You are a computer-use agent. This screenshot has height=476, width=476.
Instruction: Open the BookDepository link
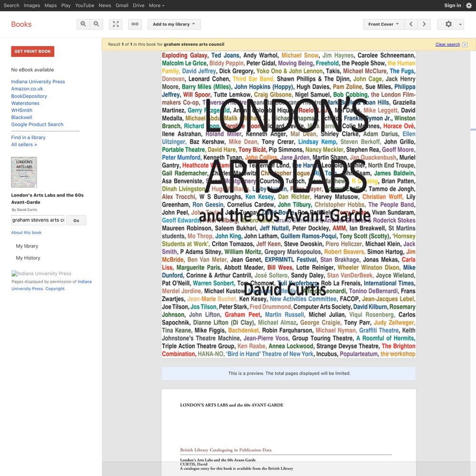point(29,96)
